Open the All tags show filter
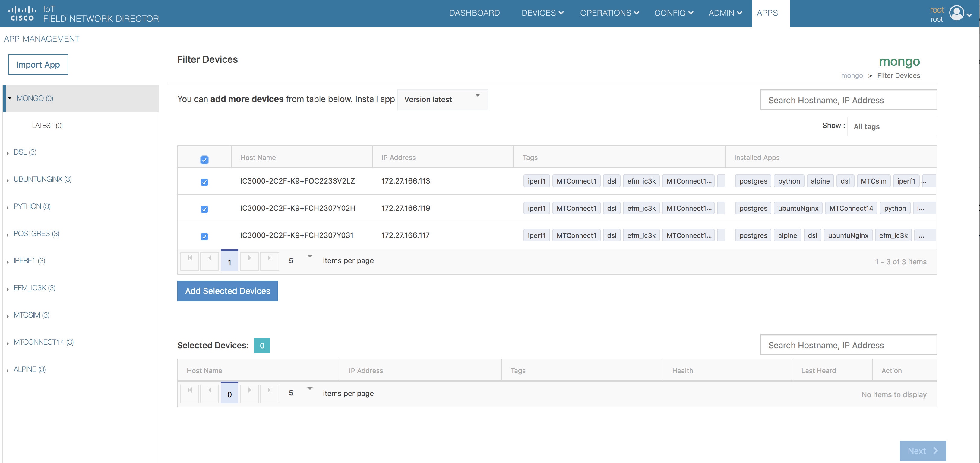This screenshot has width=980, height=463. click(x=892, y=126)
